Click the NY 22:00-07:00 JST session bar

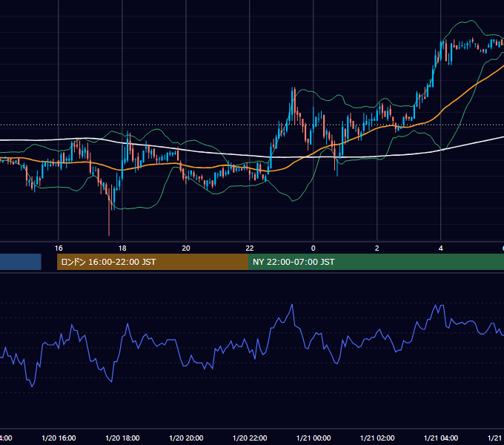click(376, 262)
